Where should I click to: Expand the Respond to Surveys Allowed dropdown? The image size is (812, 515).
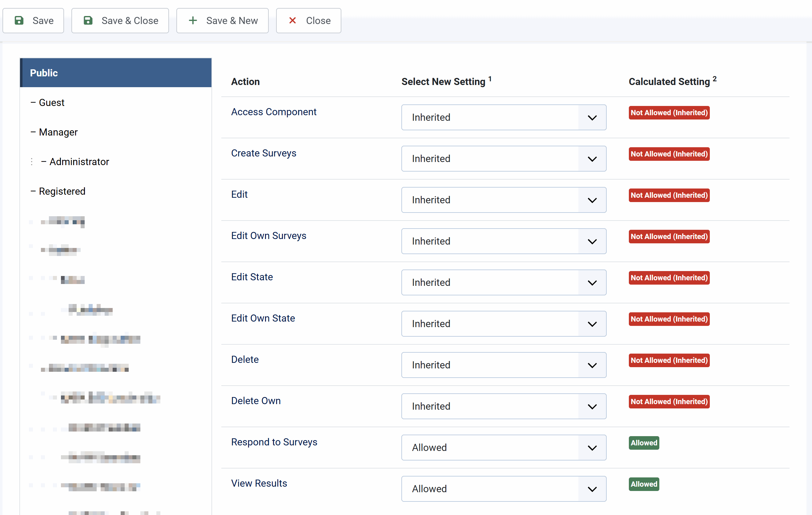pos(503,448)
